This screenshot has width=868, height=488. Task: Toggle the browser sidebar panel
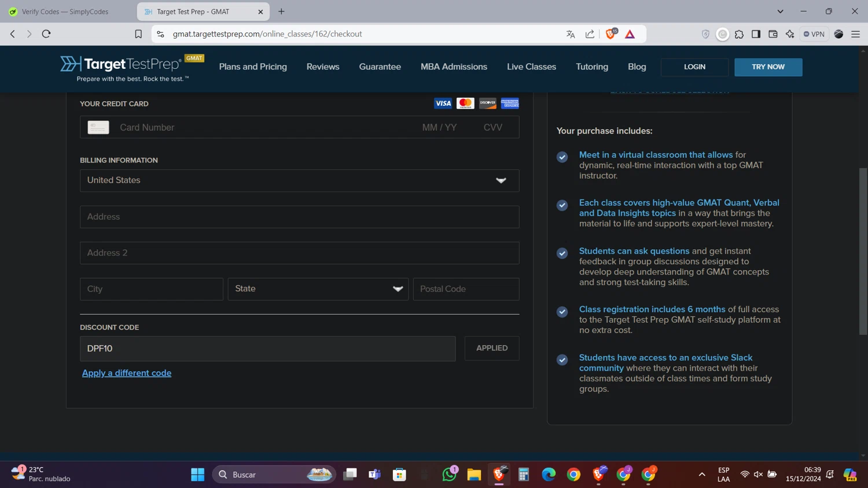point(756,34)
